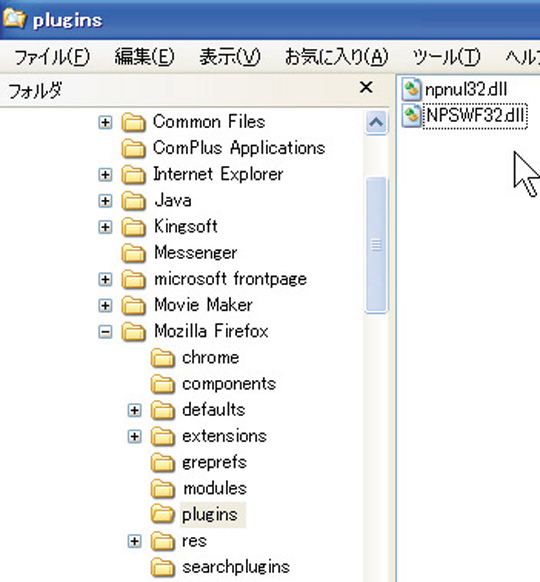Select the Movie Maker label
The image size is (540, 582).
tap(203, 305)
